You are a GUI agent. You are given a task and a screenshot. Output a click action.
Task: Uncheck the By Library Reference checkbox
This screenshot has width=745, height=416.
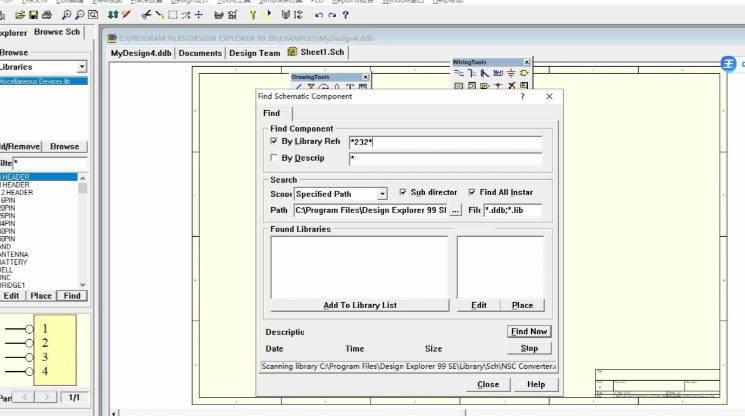coord(275,142)
